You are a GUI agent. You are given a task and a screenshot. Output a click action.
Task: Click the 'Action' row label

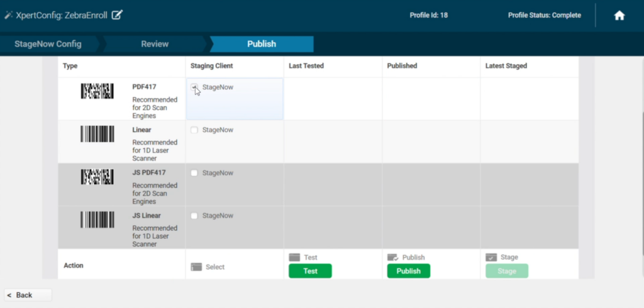(x=74, y=266)
